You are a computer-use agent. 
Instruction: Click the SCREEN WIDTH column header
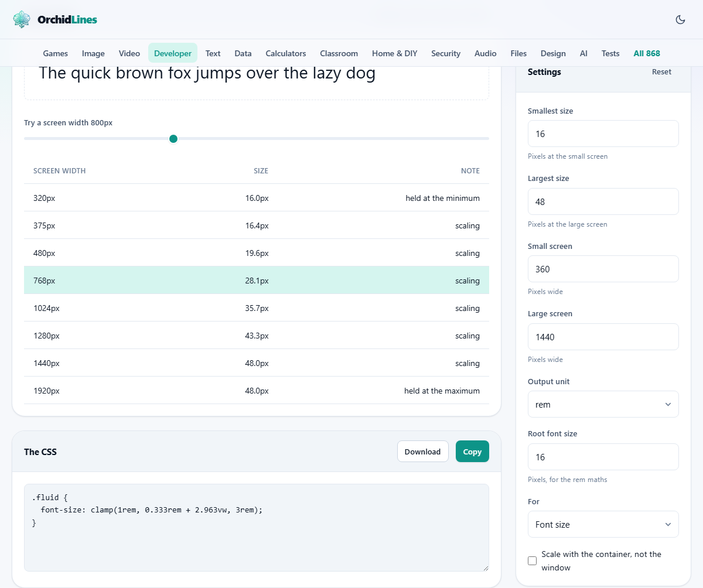coord(59,171)
